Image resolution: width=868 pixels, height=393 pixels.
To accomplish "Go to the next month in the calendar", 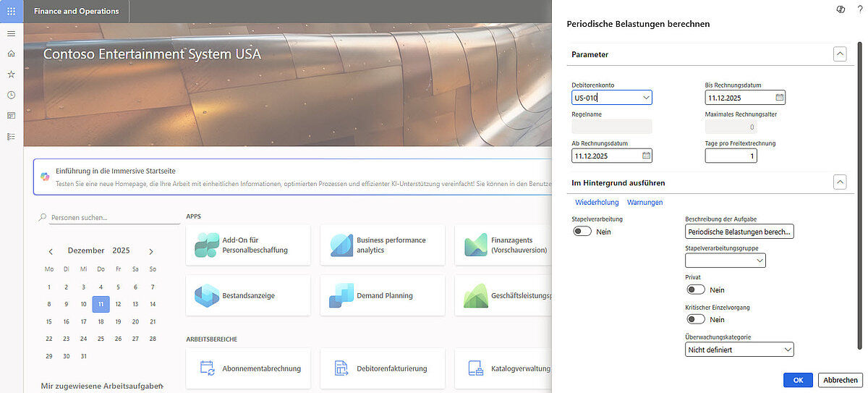I will click(x=150, y=251).
